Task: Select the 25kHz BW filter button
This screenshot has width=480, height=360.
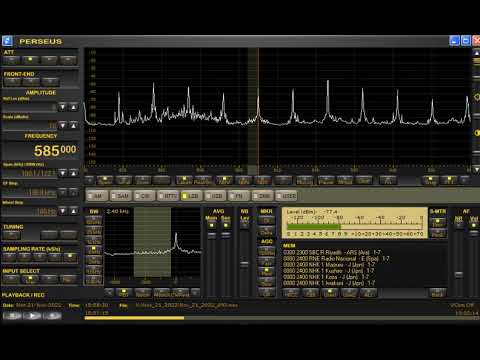Action: coord(94,230)
